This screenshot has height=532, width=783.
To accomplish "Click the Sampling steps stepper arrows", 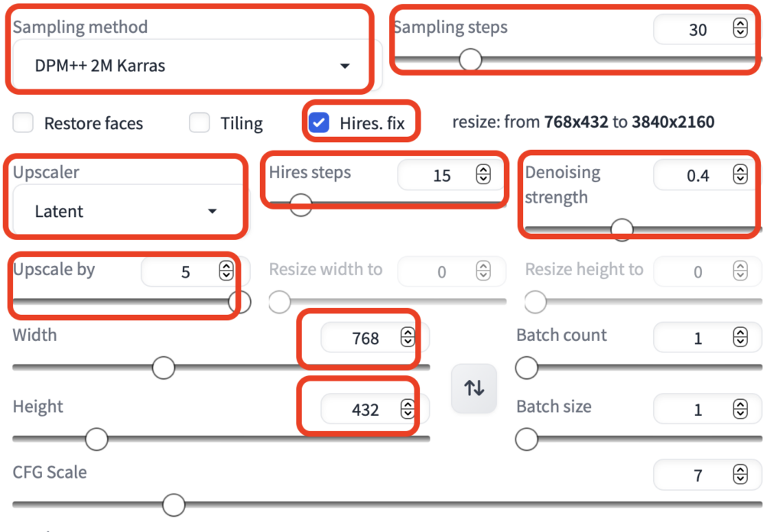I will tap(740, 28).
